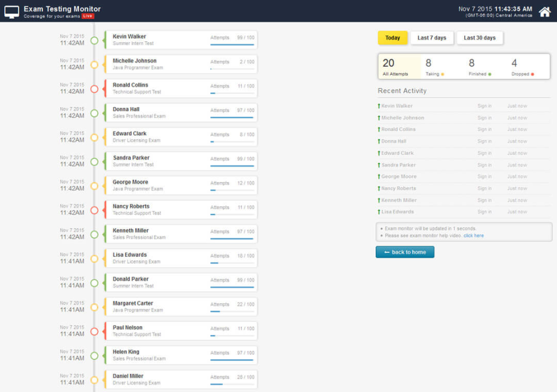The image size is (557, 392).
Task: Click the red dot next to the Dropped stat
Action: coord(532,74)
